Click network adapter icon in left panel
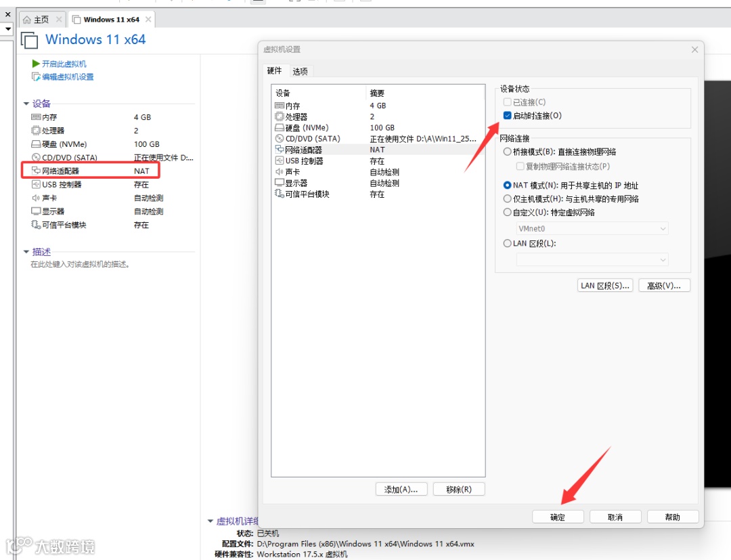 click(x=36, y=171)
